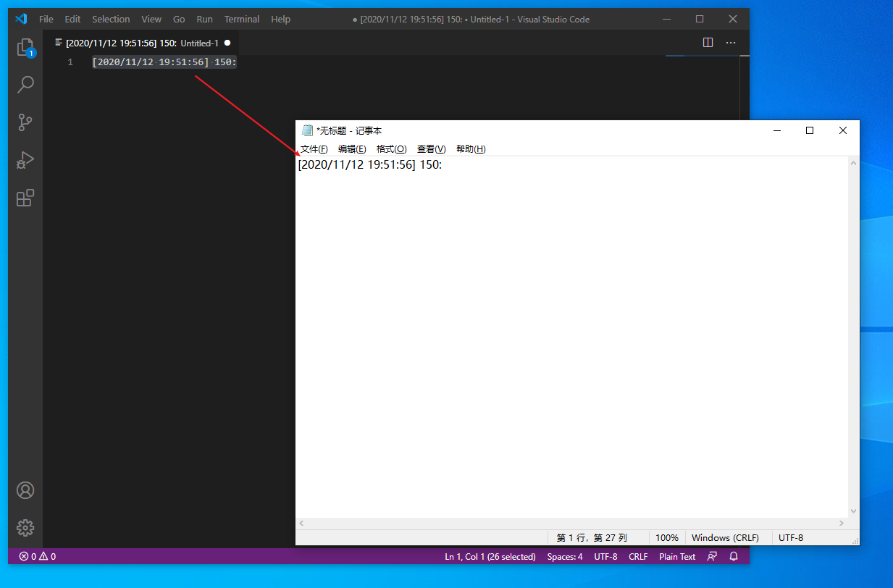Open the Source Control view
893x588 pixels.
(x=25, y=122)
